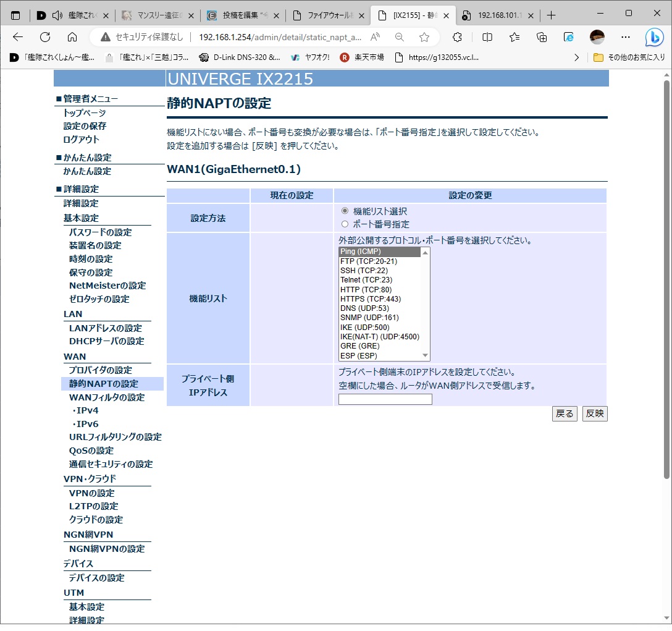
Task: Show more bookmarks chevron
Action: pos(576,57)
